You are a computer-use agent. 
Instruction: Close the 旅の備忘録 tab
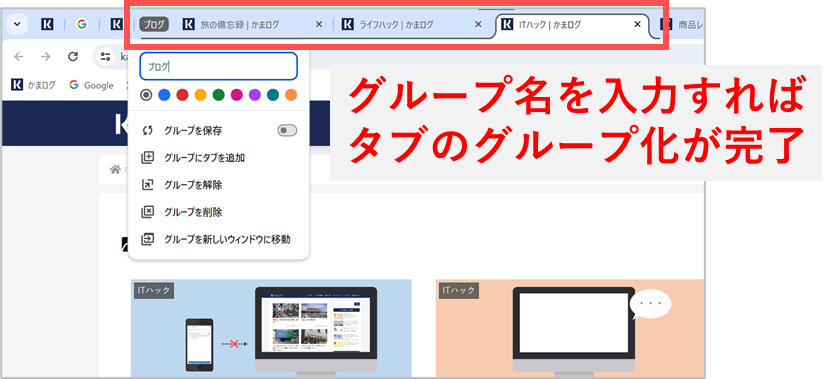pyautogui.click(x=319, y=24)
